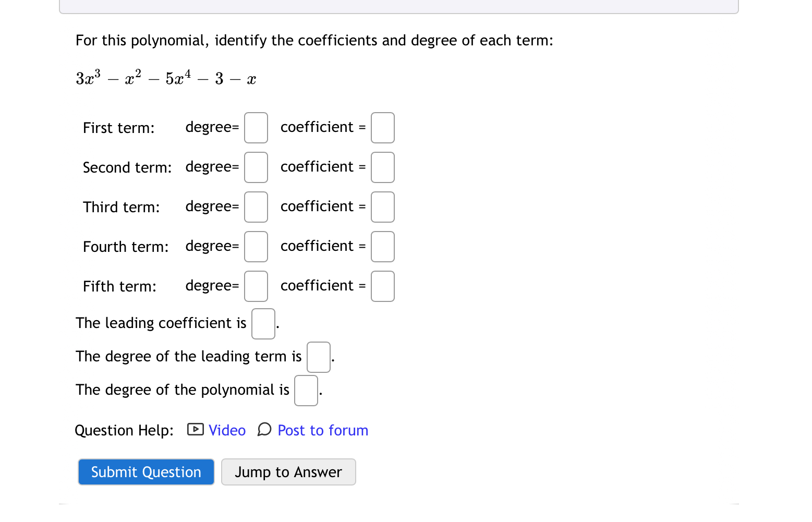The height and width of the screenshot is (522, 812).
Task: Open the Video help resource
Action: 226,430
